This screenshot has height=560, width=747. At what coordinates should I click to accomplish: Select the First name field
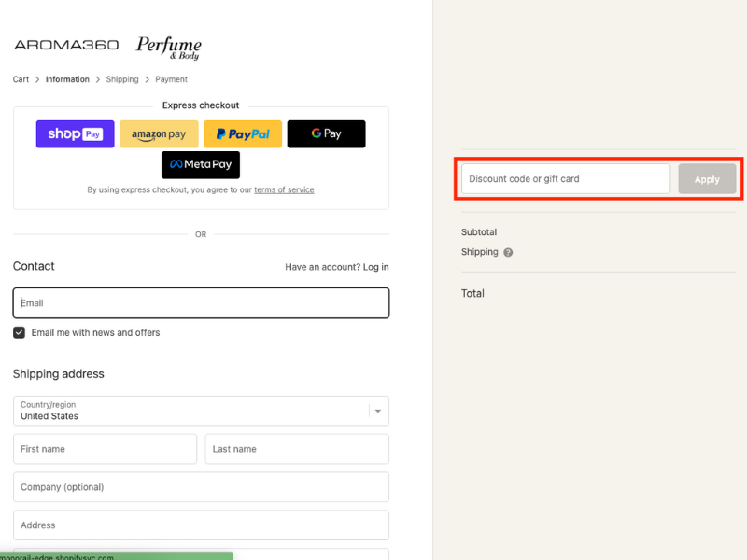pyautogui.click(x=105, y=449)
